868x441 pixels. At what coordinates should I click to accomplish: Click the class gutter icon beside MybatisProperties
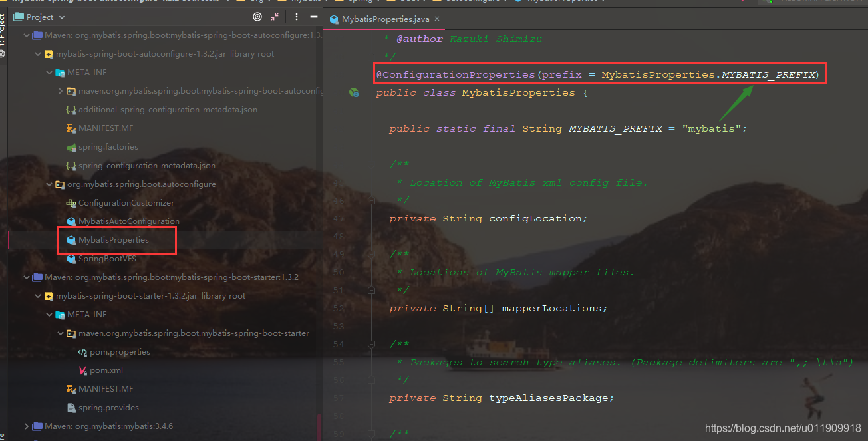click(354, 92)
